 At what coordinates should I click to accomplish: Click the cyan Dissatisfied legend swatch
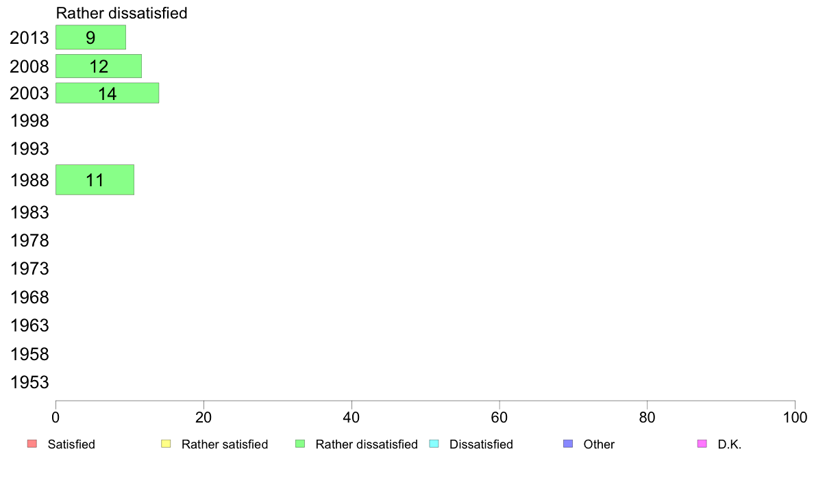coord(434,444)
